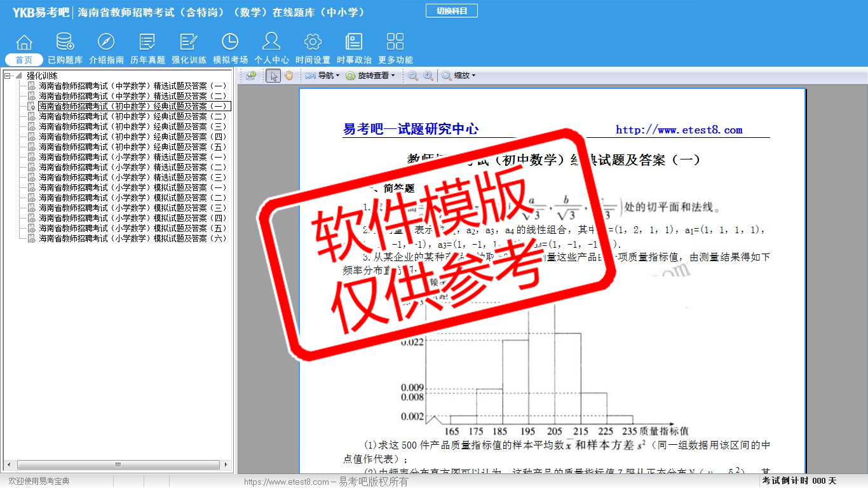Select 海南省教师招聘考试（初中数学）经典试题及答案（四）
The width and height of the screenshot is (868, 488).
point(133,137)
